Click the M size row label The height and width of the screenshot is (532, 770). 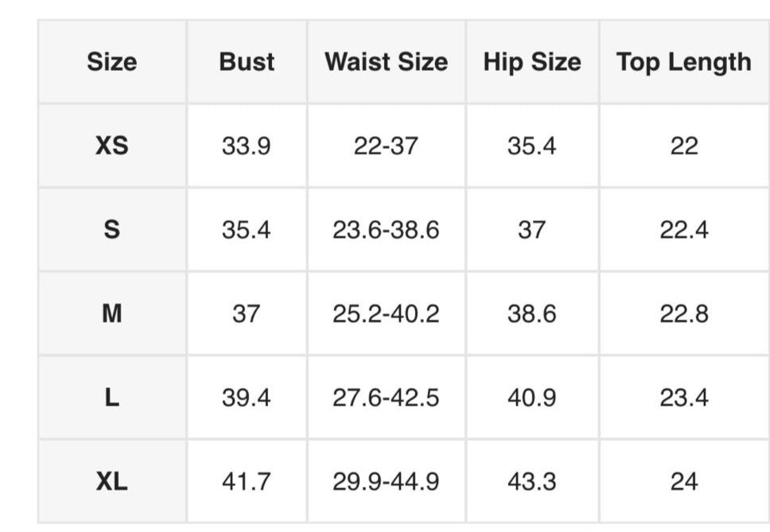(112, 314)
